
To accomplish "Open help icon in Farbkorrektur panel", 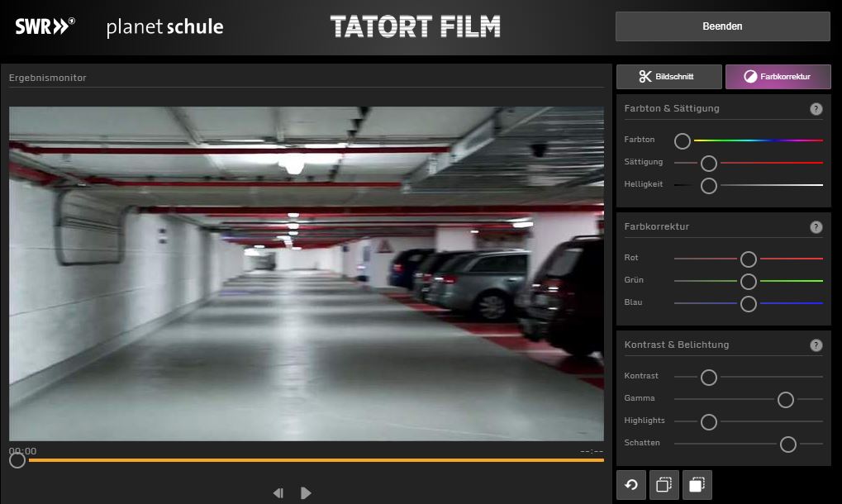I will click(x=816, y=227).
